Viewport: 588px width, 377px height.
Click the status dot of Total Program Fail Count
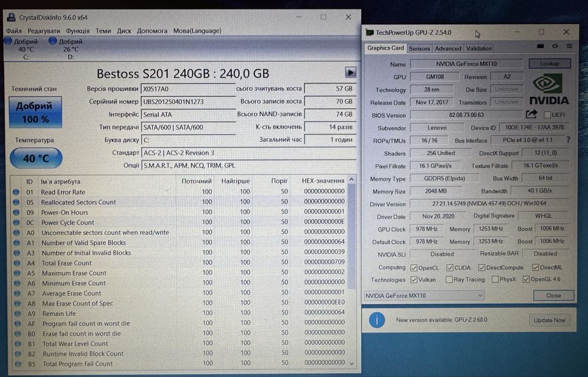coord(18,363)
